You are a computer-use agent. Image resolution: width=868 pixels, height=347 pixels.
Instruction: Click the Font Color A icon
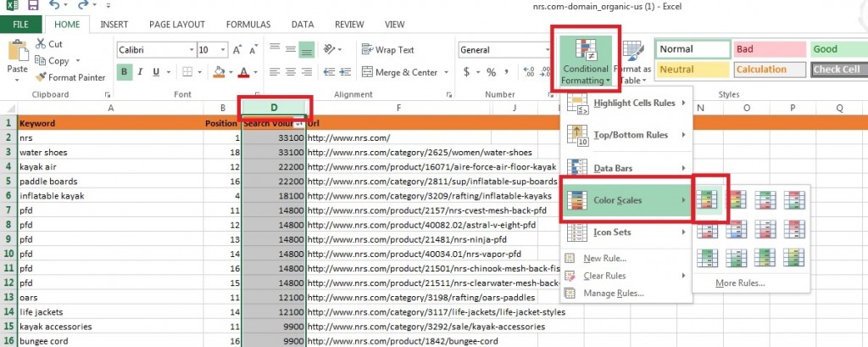pos(243,72)
